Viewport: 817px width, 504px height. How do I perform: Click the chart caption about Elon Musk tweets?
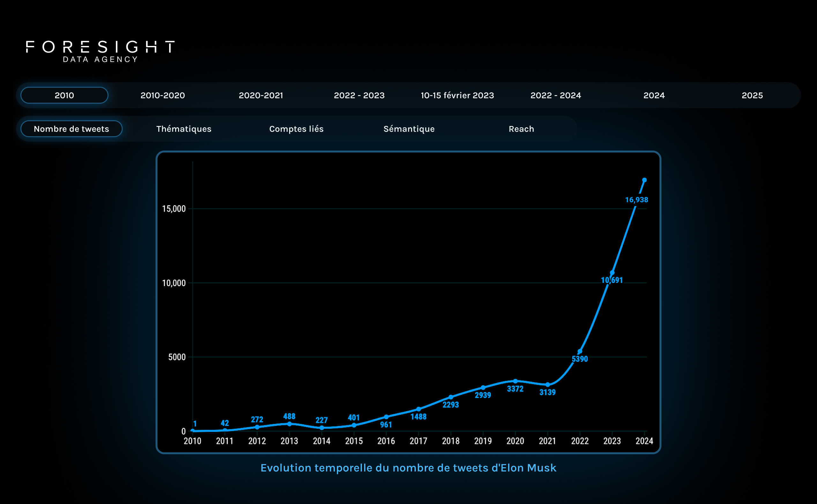(x=408, y=468)
